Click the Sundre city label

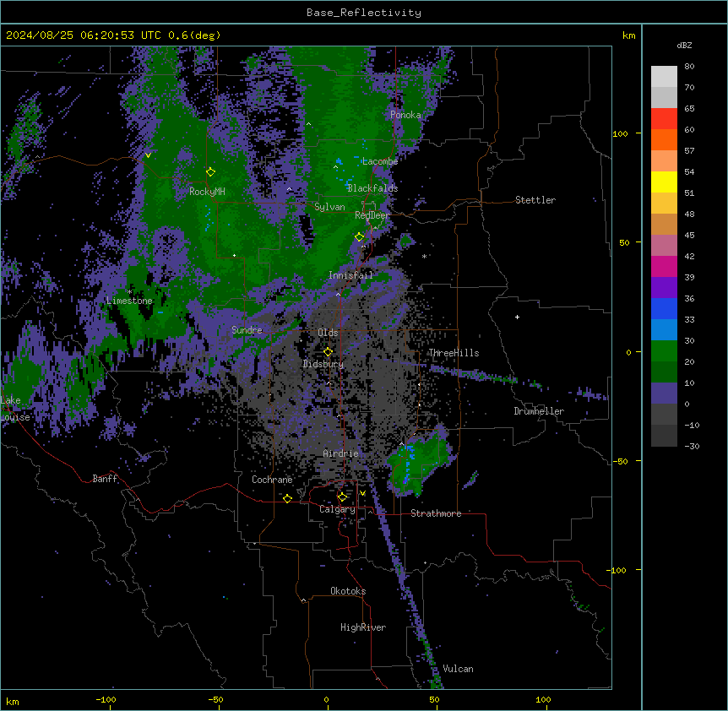tap(247, 330)
